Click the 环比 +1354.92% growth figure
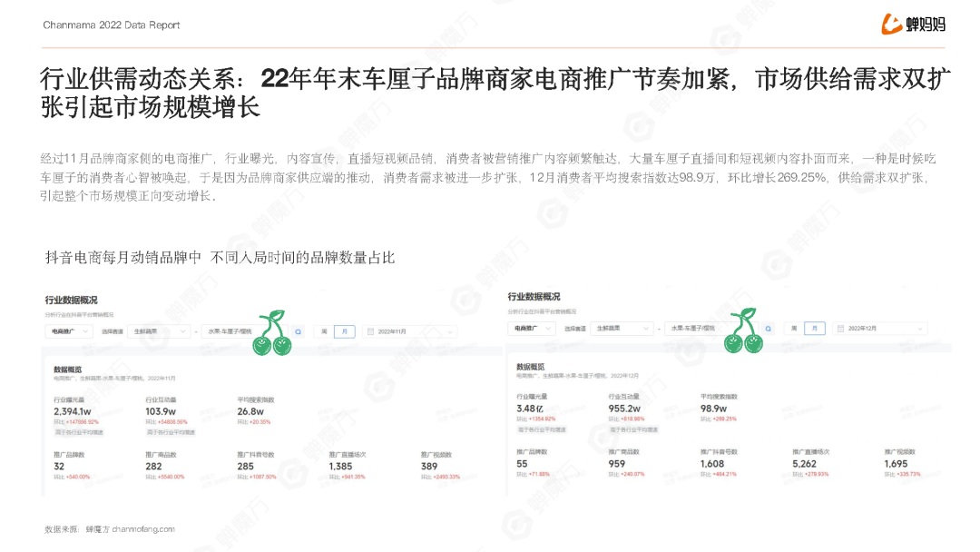The width and height of the screenshot is (980, 552). [536, 419]
